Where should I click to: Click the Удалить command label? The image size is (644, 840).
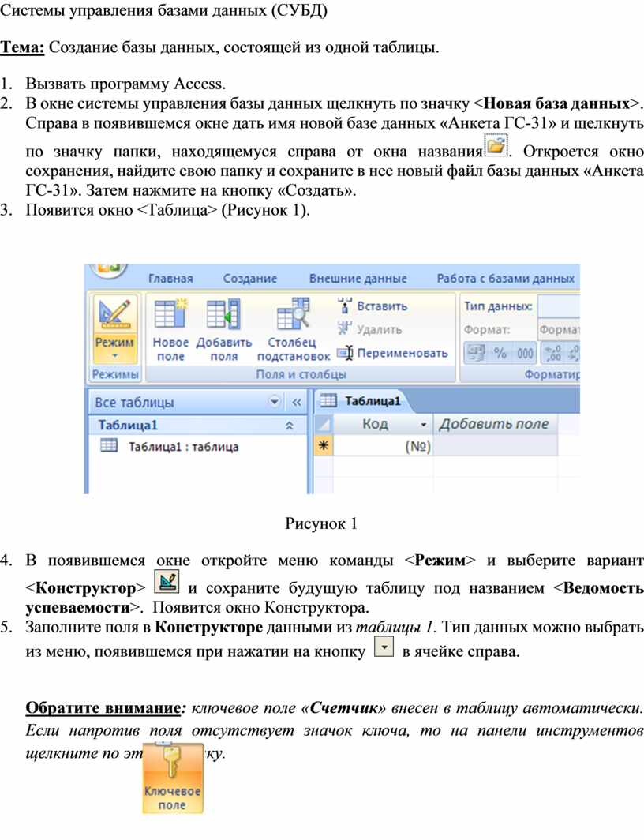pos(380,329)
